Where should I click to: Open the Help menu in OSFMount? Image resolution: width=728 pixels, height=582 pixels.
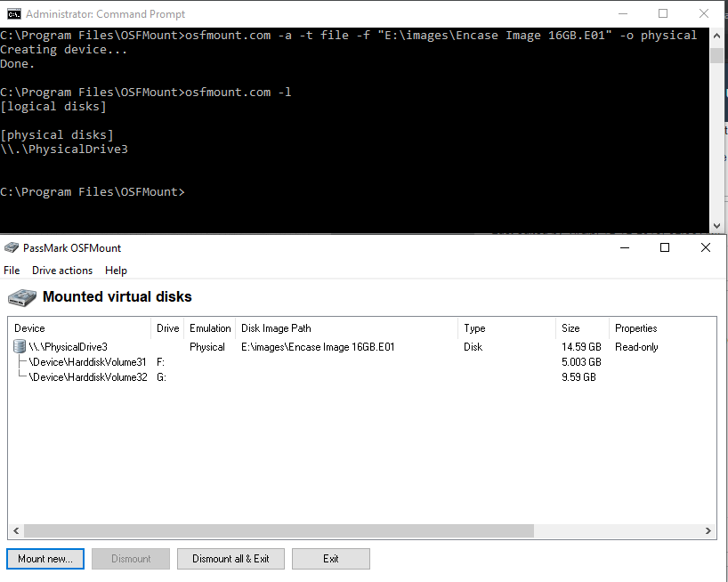116,271
